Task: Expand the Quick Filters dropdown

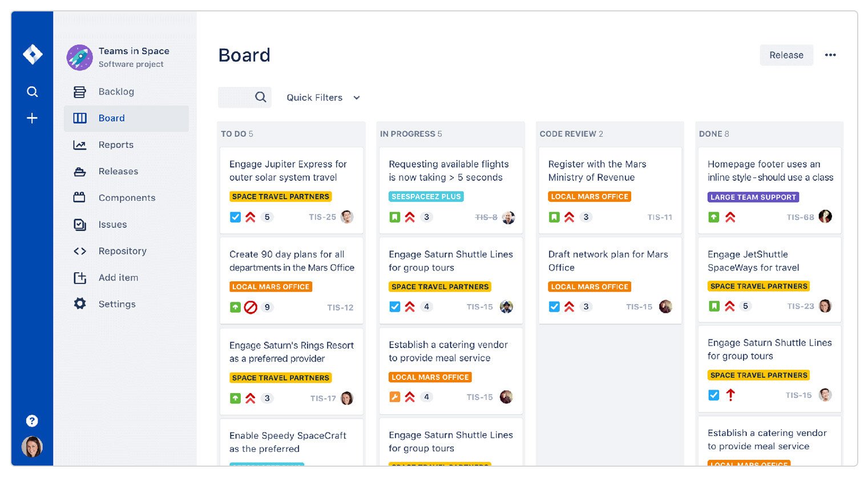Action: click(x=324, y=98)
